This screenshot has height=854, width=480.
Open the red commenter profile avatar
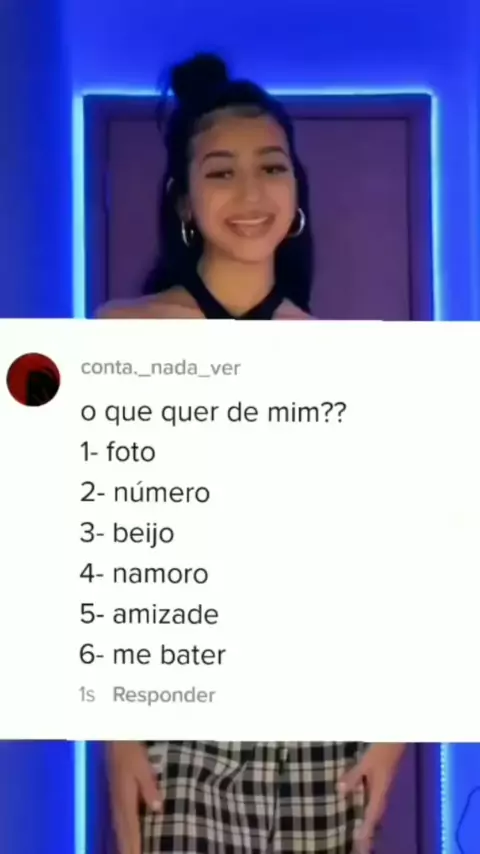33,379
